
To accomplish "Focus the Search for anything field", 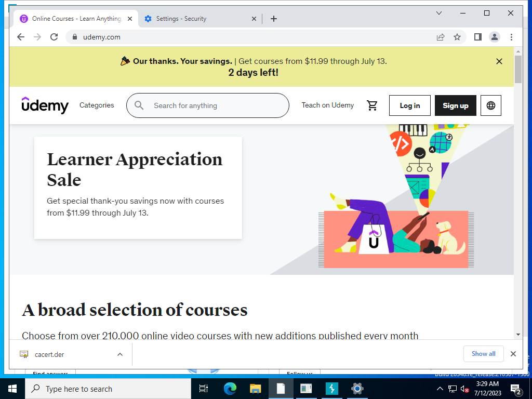I will pos(208,105).
